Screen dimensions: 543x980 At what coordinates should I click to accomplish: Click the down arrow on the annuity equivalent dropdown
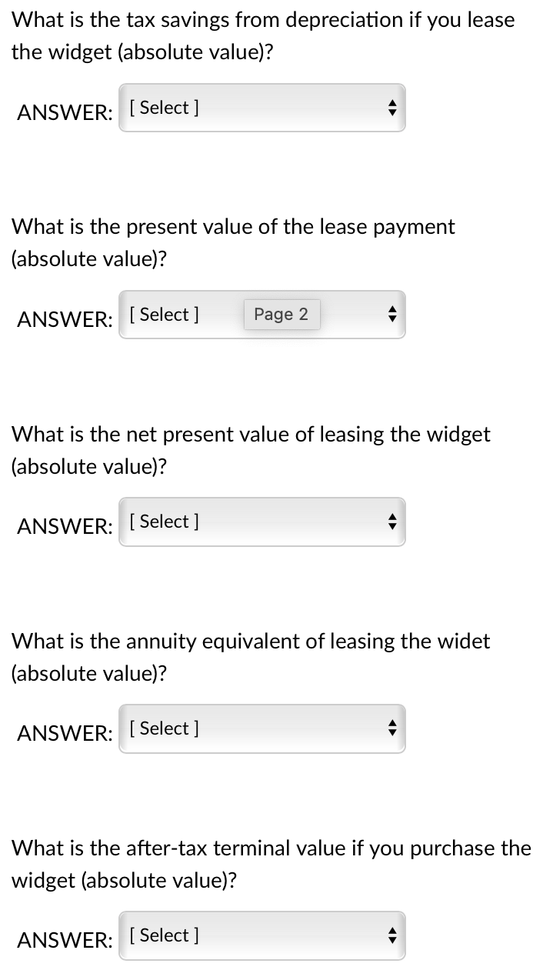tap(391, 734)
